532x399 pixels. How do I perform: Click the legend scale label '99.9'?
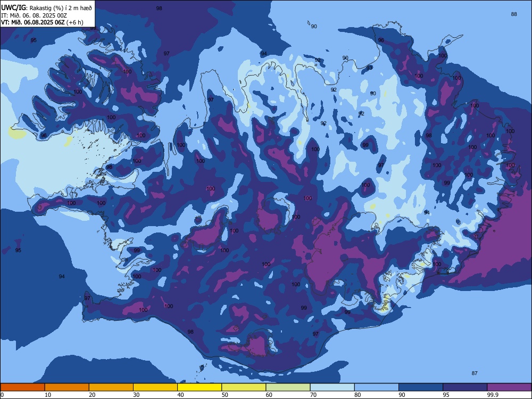pos(492,395)
